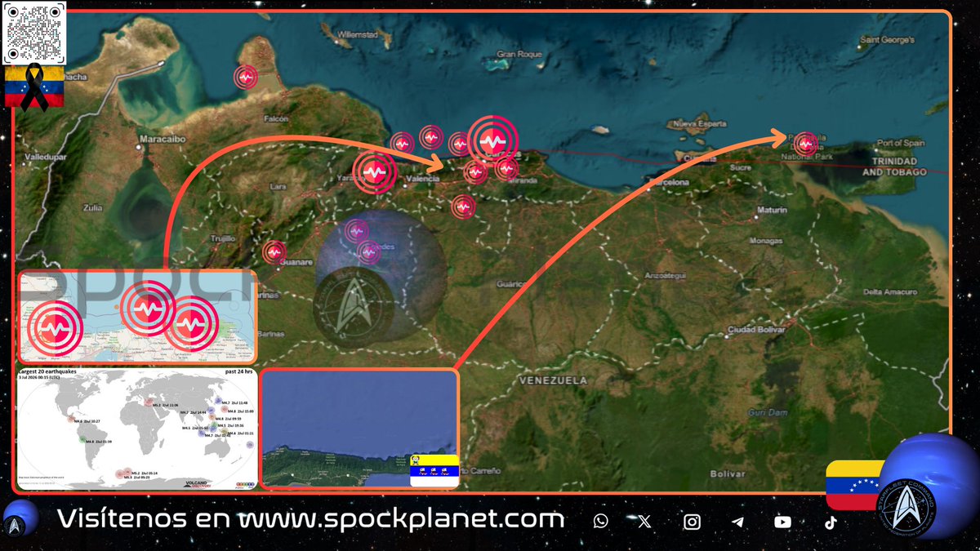The image size is (980, 551).
Task: Click the Anzoátegui state label
Action: [664, 275]
